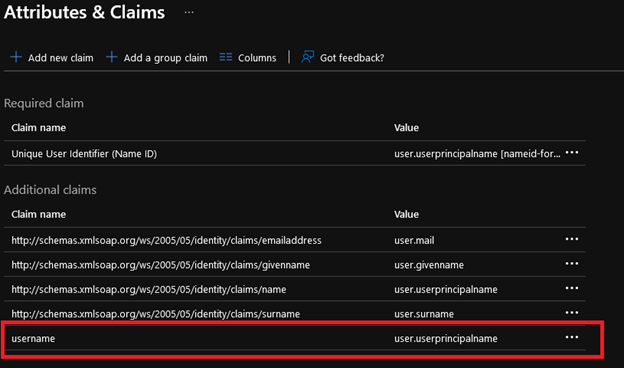Click the Add new claim button label
This screenshot has width=624, height=368.
[x=60, y=58]
